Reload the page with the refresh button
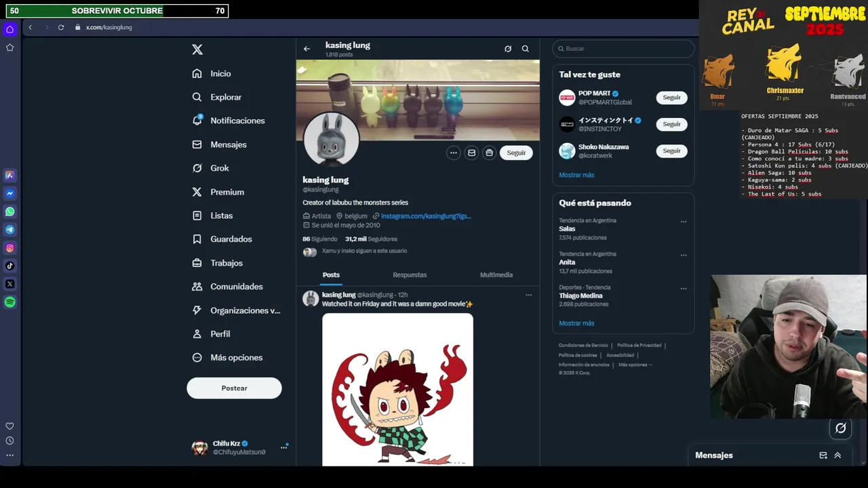This screenshot has width=868, height=488. point(61,27)
